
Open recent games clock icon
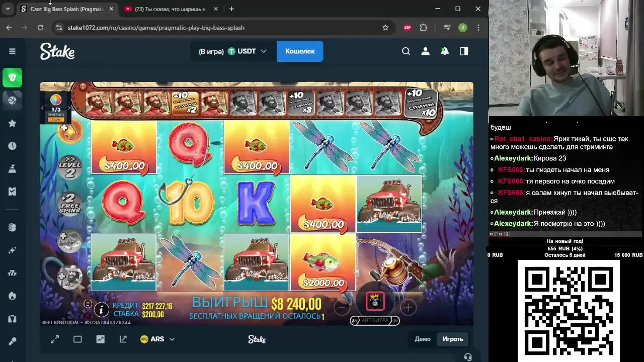click(12, 146)
